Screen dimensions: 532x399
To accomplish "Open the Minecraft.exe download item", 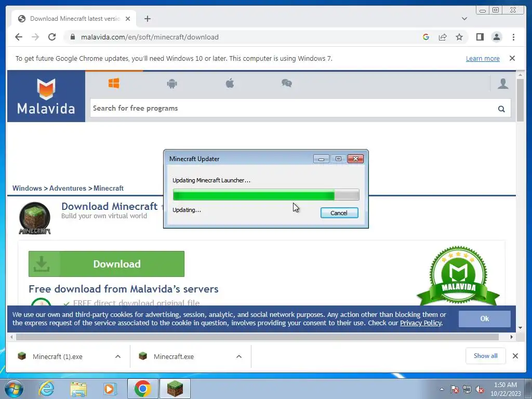I will coord(174,356).
